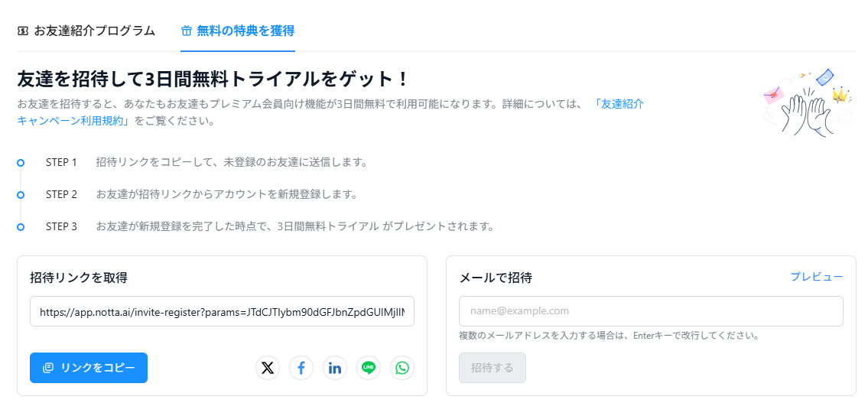Share invite link via X (Twitter) icon
868x403 pixels.
[268, 368]
